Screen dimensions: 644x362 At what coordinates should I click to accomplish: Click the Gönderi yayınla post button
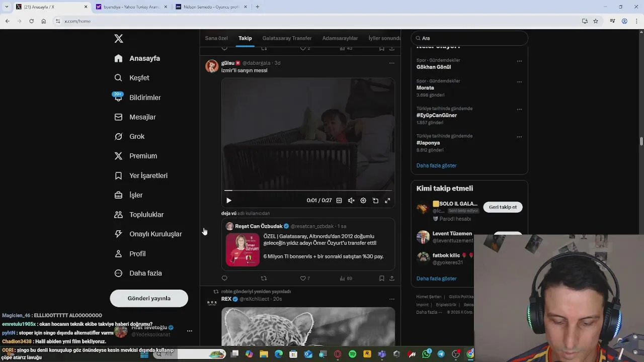click(149, 298)
